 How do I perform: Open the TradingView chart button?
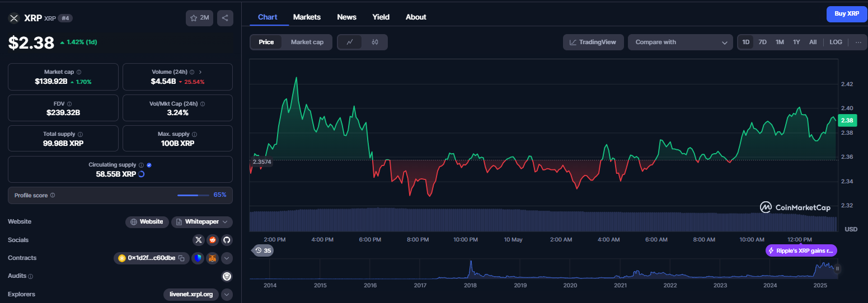593,42
